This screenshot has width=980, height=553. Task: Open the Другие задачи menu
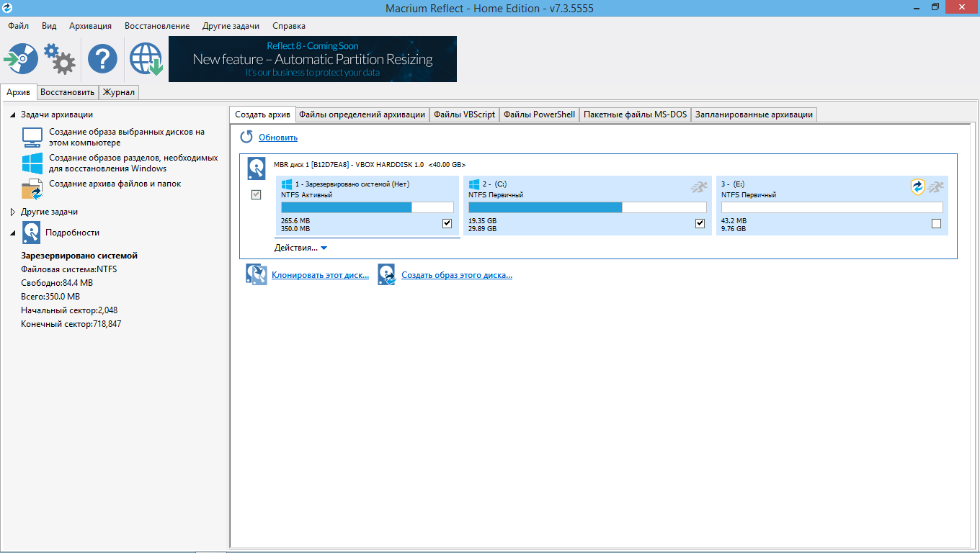pos(231,26)
